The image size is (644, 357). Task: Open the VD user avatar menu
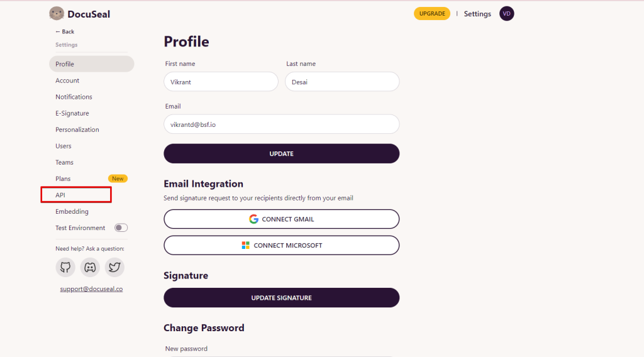click(x=506, y=13)
